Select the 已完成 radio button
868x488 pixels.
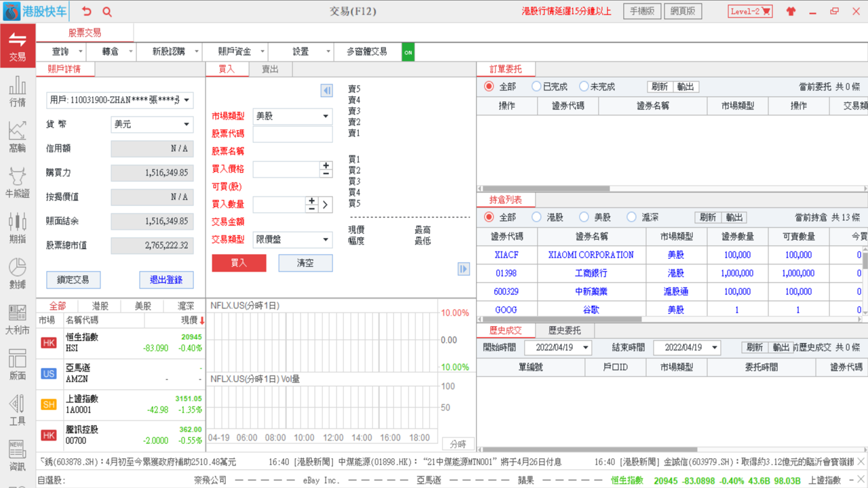point(536,87)
